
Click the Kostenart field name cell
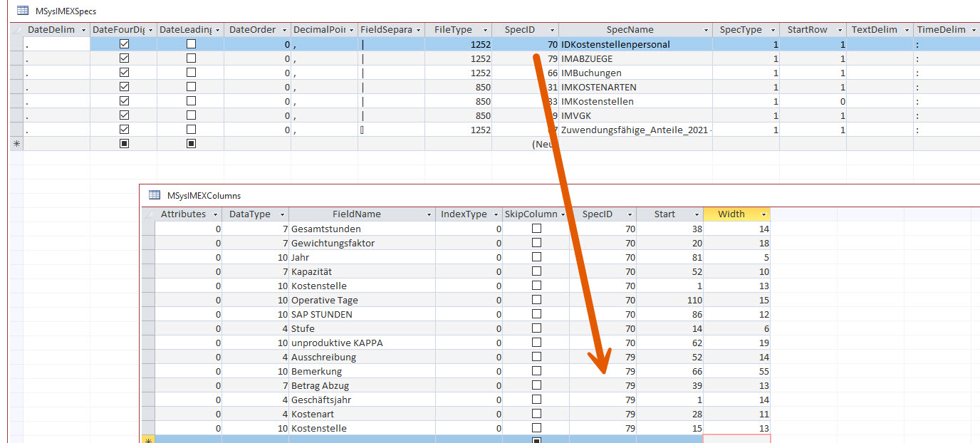click(x=362, y=414)
